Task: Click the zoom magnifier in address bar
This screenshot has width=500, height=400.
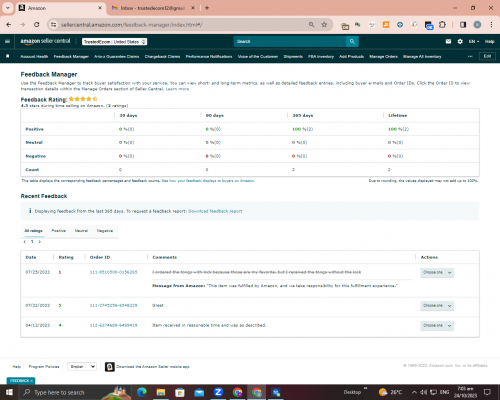Action: [x=311, y=25]
